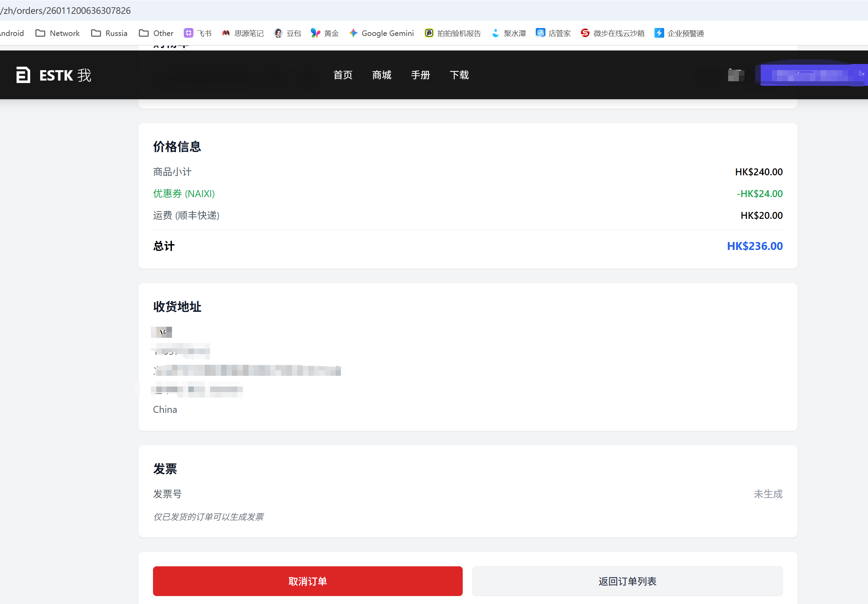Open the 商城 navigation item
Image resolution: width=868 pixels, height=604 pixels.
pos(381,75)
